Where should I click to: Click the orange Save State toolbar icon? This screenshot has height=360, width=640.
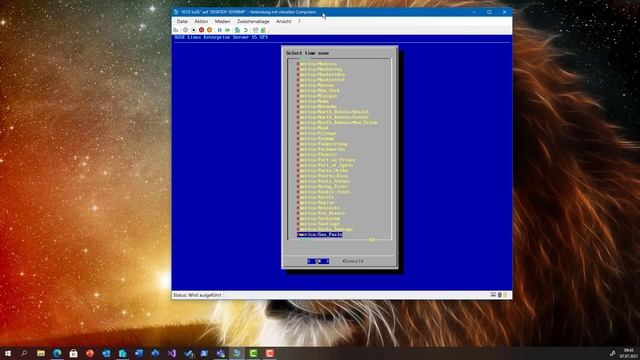[x=209, y=30]
